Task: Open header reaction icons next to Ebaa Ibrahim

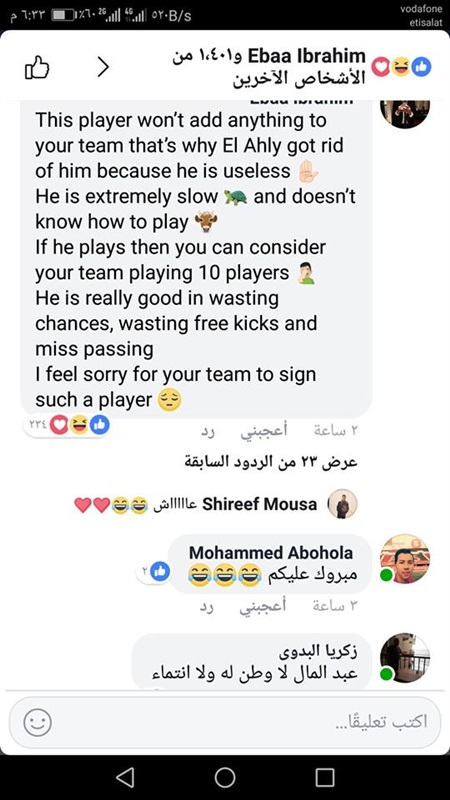Action: pos(401,67)
